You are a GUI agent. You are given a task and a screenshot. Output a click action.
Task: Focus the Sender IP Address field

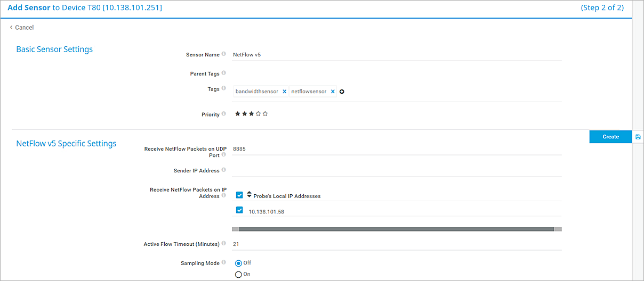point(397,170)
